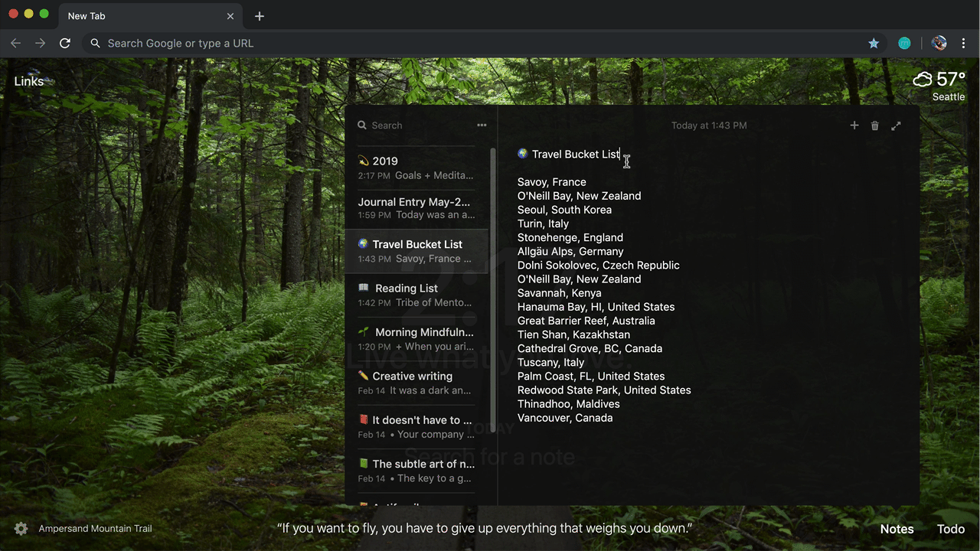Click the Thinadhoo, Maldives line

coord(568,404)
